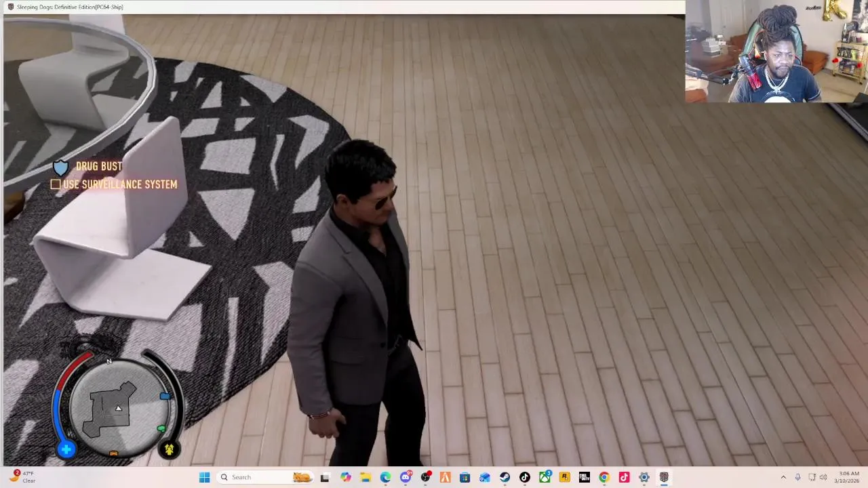Click the police shield mission icon
The height and width of the screenshot is (488, 868).
(60, 167)
